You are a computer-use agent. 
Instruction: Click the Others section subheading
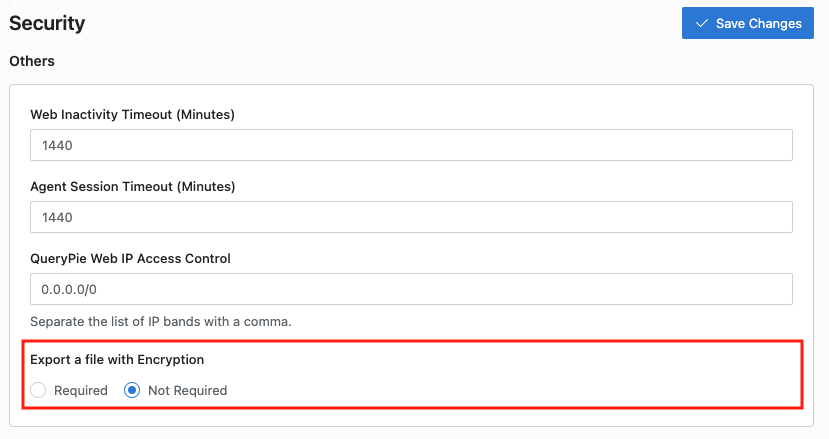click(32, 61)
